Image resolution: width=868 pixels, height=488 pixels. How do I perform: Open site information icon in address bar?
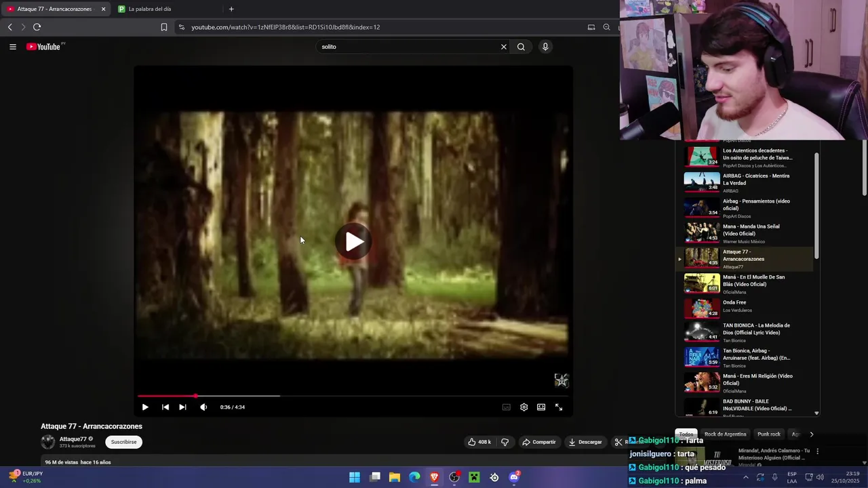pos(181,27)
